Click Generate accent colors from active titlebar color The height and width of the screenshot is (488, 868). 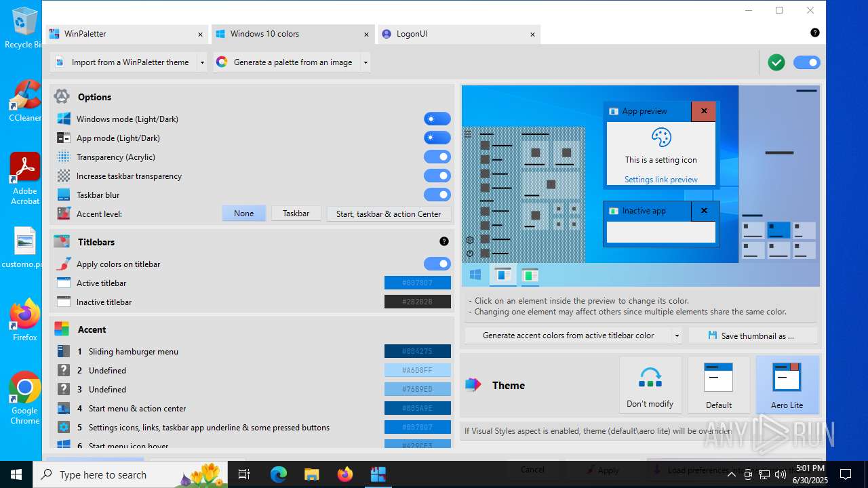click(x=568, y=335)
